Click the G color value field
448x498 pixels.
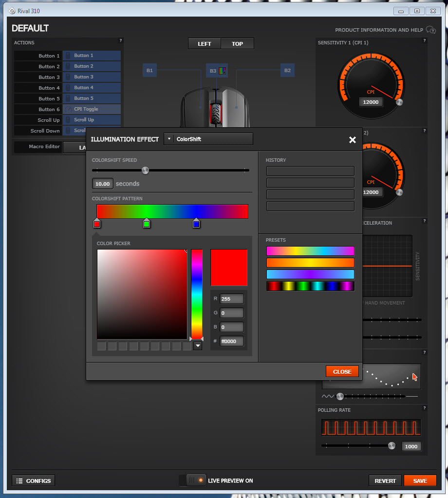[232, 313]
